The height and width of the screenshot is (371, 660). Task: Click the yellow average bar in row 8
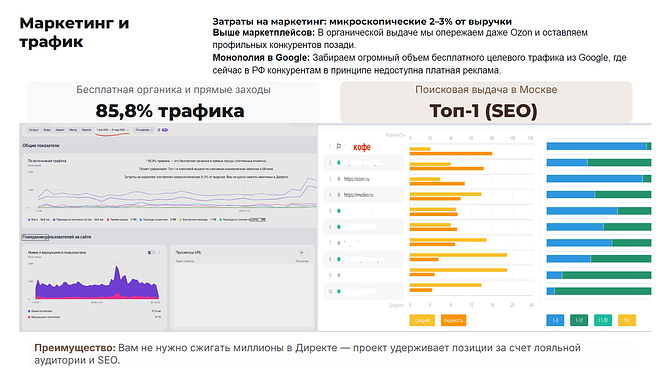tap(458, 255)
